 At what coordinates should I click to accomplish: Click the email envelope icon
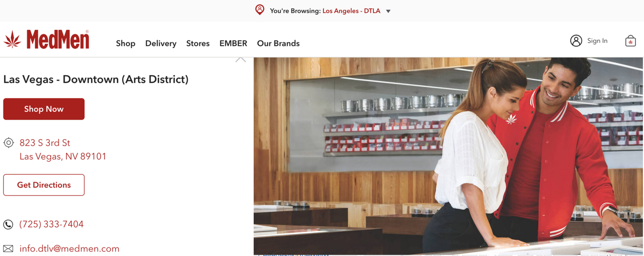(x=8, y=249)
